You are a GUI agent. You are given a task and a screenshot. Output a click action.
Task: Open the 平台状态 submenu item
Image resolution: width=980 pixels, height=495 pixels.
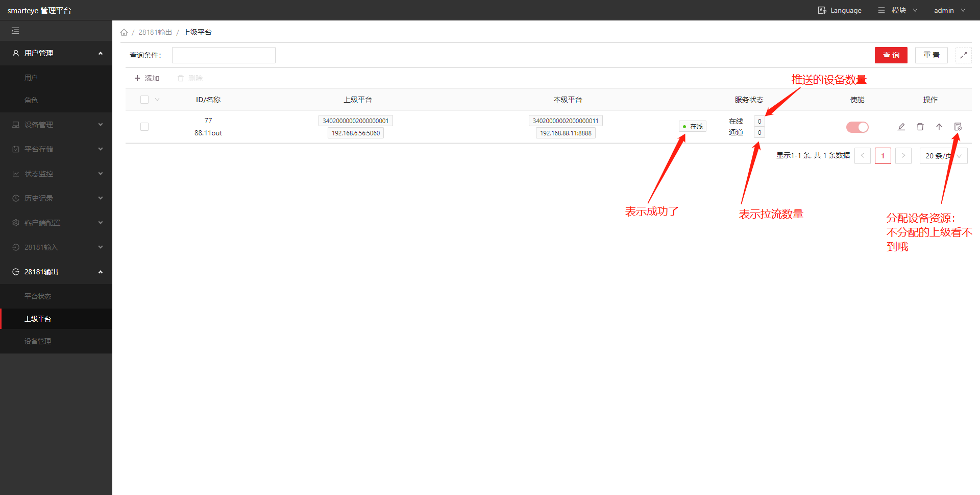pyautogui.click(x=56, y=296)
